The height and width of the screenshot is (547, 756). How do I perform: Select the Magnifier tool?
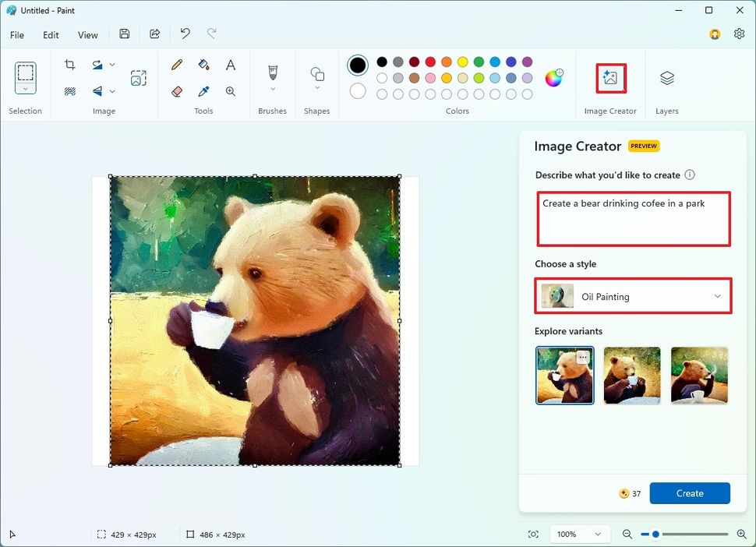click(x=230, y=91)
